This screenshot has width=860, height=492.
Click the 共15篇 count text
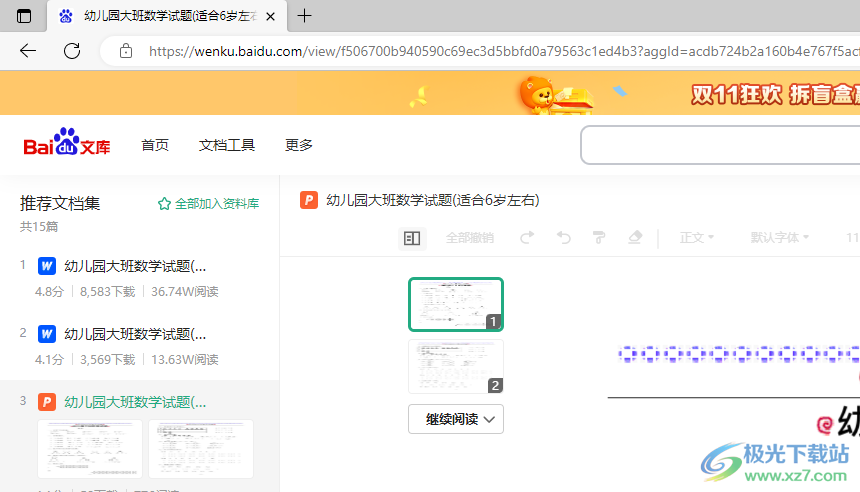coord(39,227)
